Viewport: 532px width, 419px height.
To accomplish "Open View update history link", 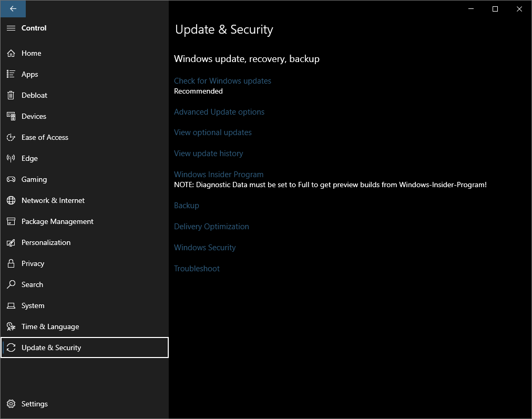I will tap(208, 154).
